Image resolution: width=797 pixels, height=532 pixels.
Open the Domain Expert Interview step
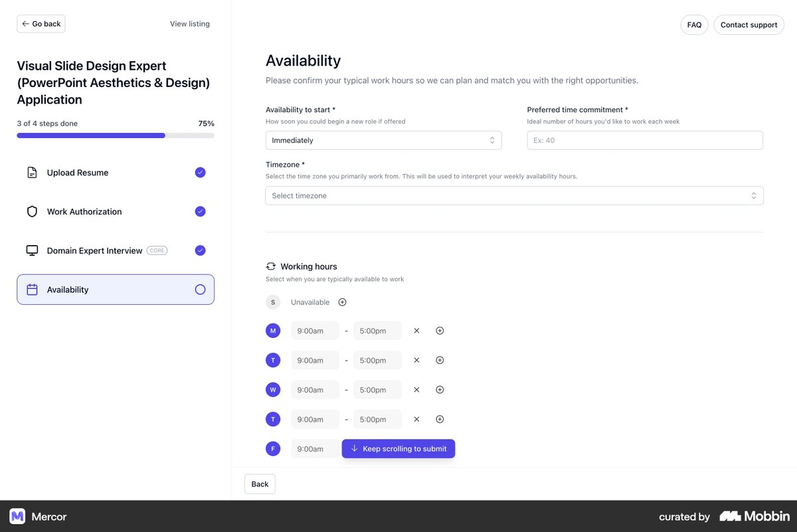116,250
